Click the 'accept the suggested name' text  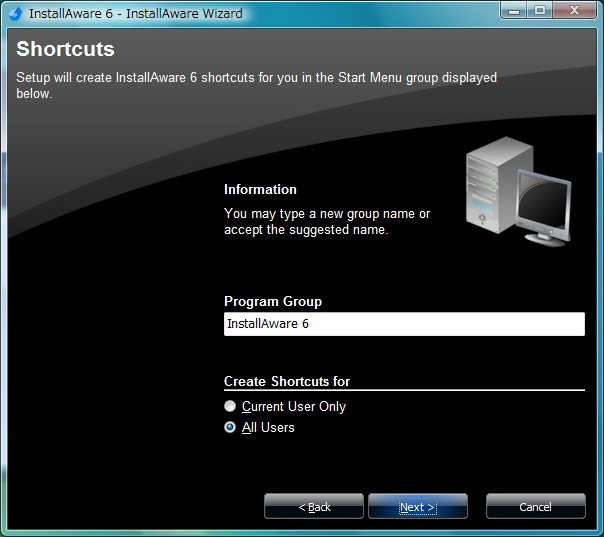306,230
